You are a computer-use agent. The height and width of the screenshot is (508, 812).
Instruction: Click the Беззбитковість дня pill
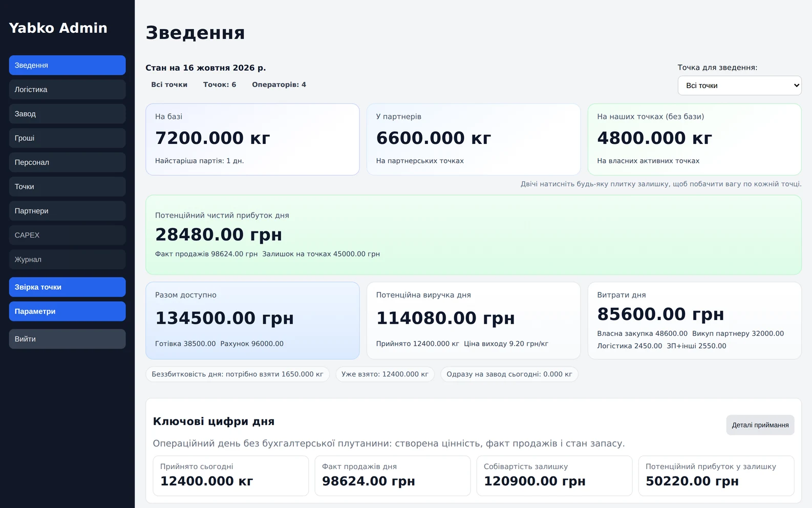(238, 374)
